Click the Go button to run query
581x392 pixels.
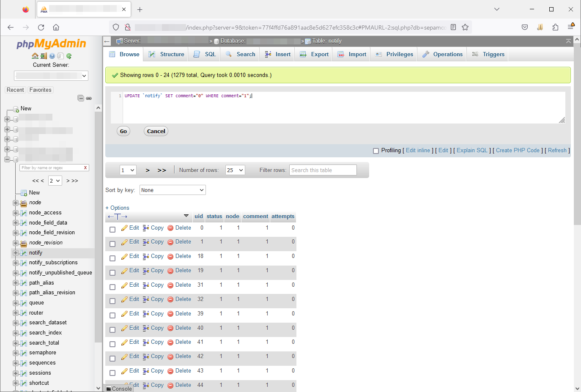click(x=123, y=132)
